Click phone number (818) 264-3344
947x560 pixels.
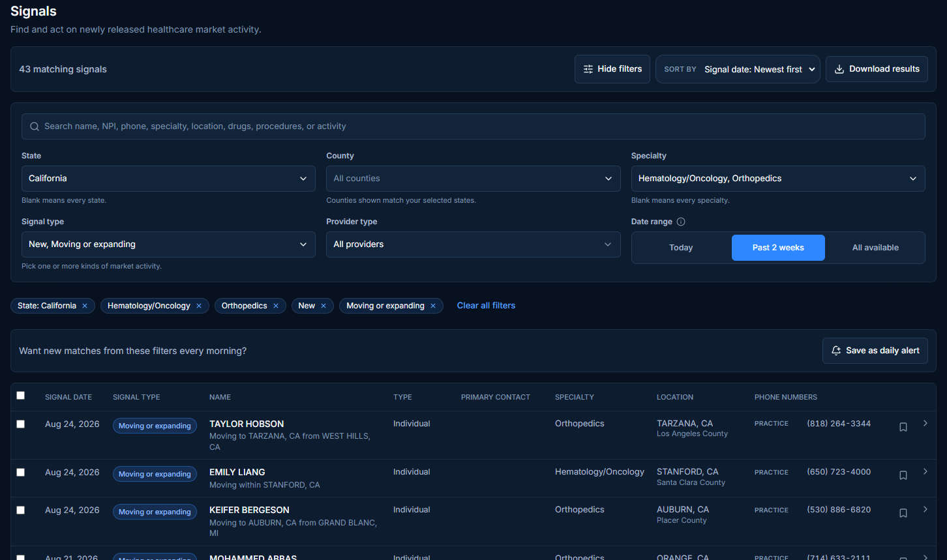tap(839, 424)
